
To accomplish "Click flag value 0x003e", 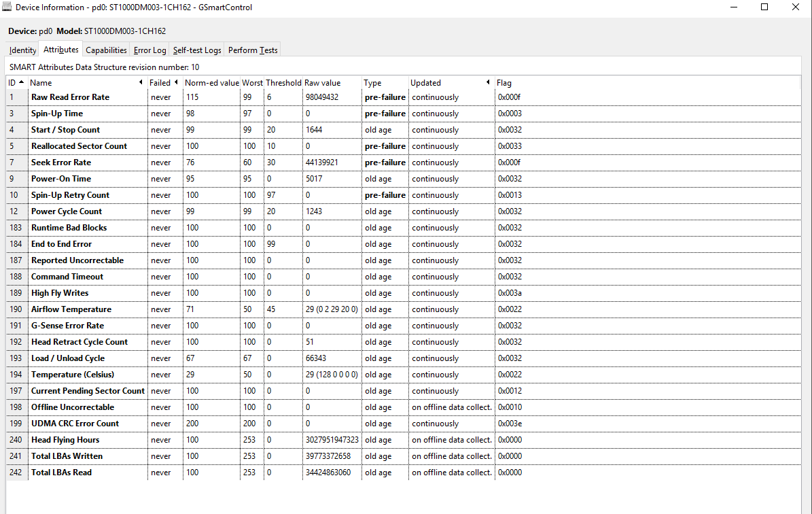I will click(x=510, y=424).
